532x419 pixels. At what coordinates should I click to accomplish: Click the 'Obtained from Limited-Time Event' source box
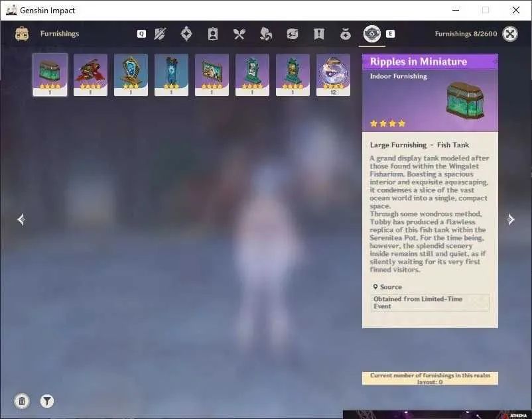click(430, 302)
